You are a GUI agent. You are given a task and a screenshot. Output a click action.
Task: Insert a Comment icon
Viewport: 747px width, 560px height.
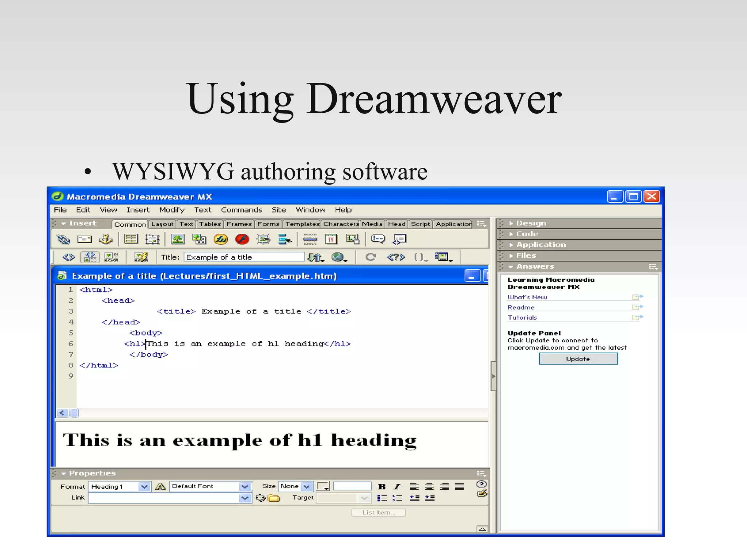tap(378, 239)
